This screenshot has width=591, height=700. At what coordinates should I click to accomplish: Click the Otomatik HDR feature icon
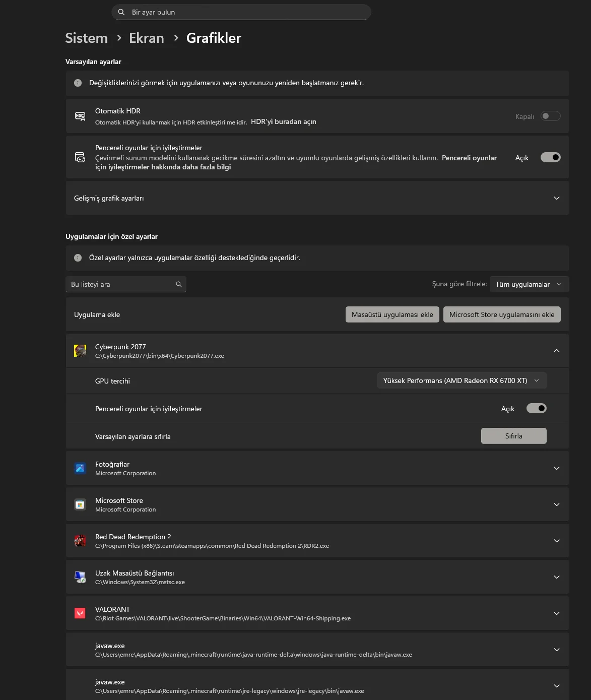(80, 116)
